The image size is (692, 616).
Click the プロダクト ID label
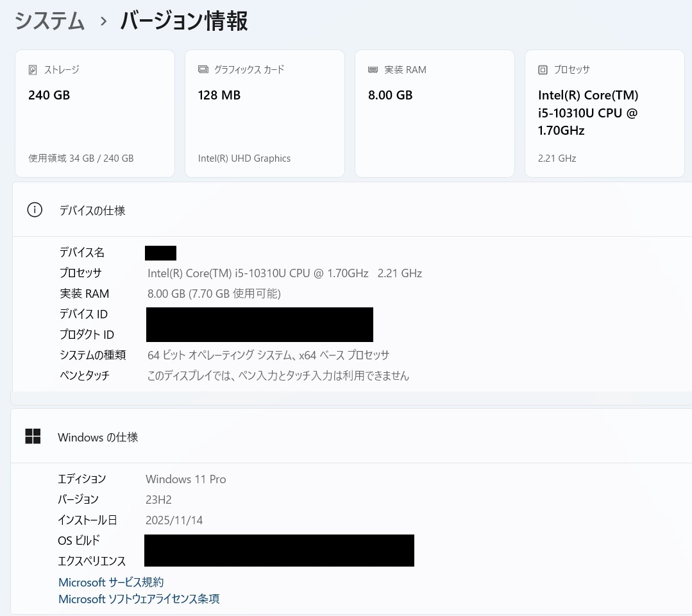87,335
